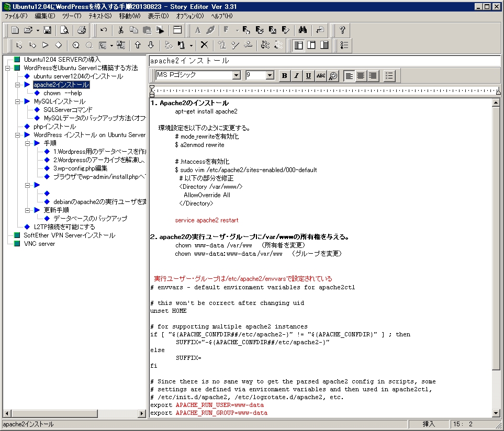Select the first pane layout button
The width and height of the screenshot is (504, 431).
(298, 46)
